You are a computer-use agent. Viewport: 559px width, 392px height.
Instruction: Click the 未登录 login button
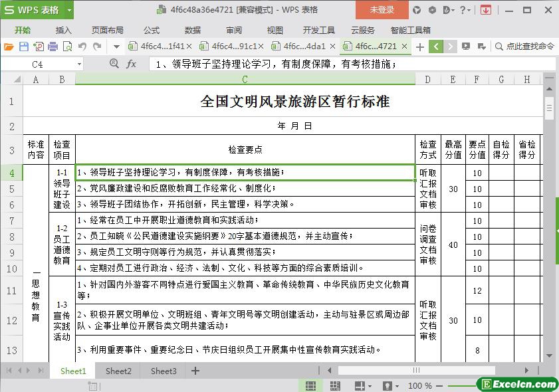pos(382,10)
